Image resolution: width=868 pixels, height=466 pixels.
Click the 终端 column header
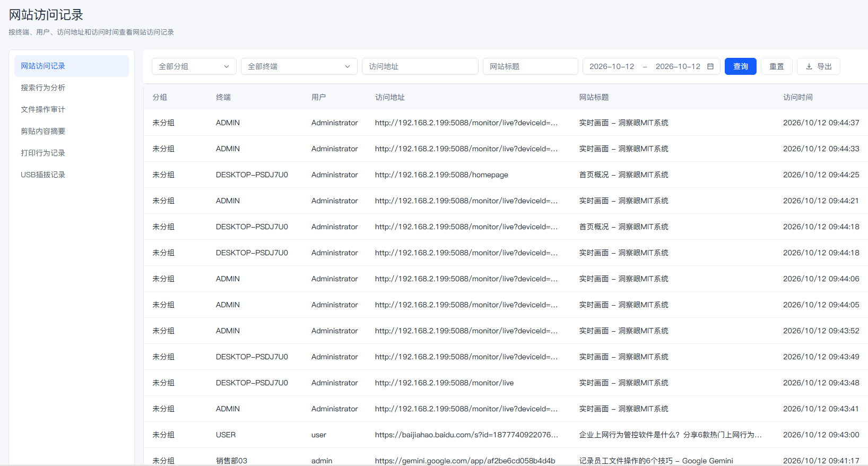[223, 97]
